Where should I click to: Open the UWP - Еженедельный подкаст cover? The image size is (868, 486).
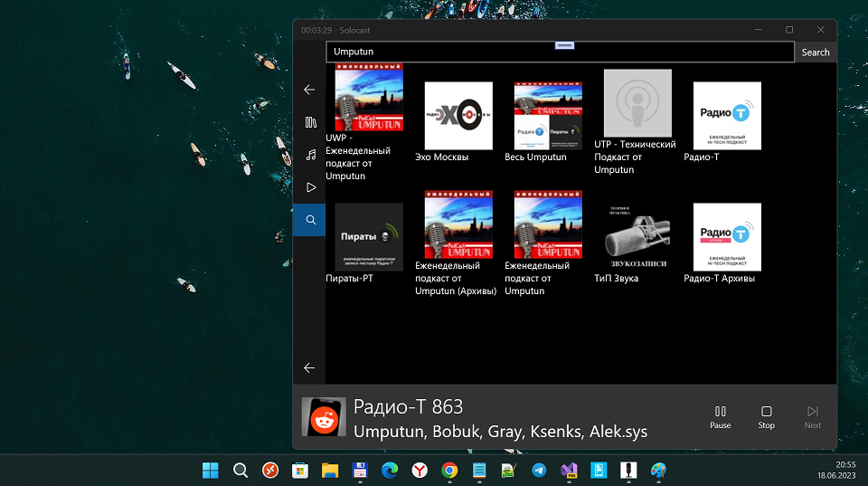tap(369, 97)
